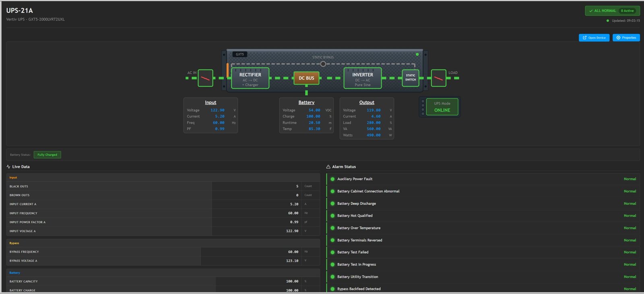Click Battery Cabinet Connection Abnormal status dot
Viewport: 644px width, 294px height.
coord(332,191)
